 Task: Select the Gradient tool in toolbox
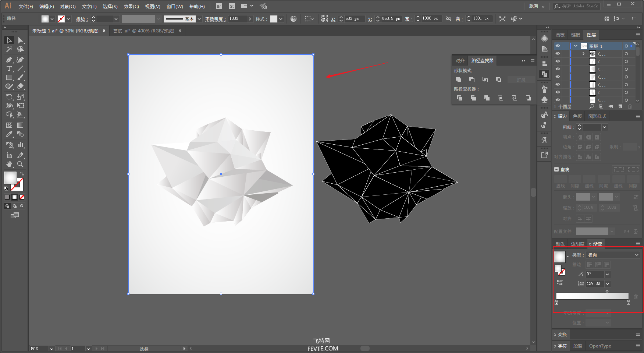[21, 125]
